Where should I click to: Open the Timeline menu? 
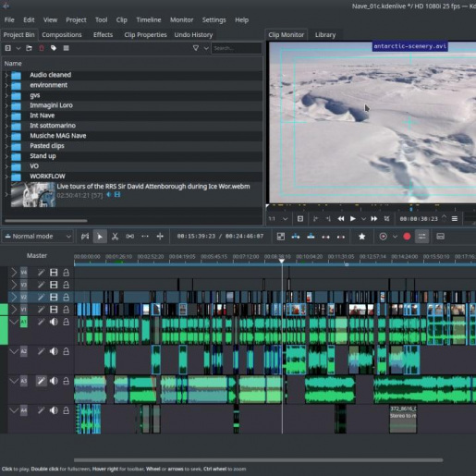click(x=149, y=20)
